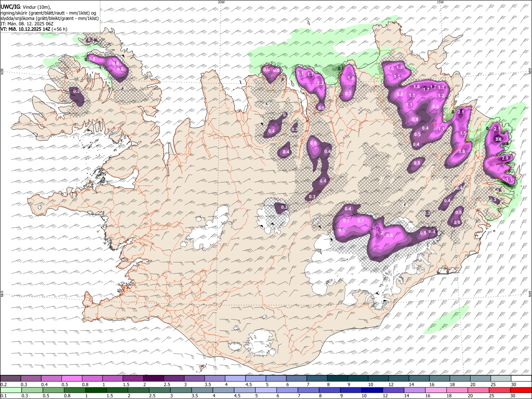Click the 0.4 label in snow scale
Image resolution: width=532 pixels, height=399 pixels.
pos(44,384)
